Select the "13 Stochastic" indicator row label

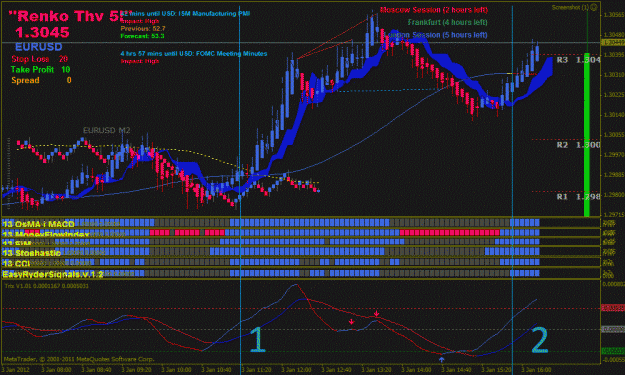click(31, 253)
